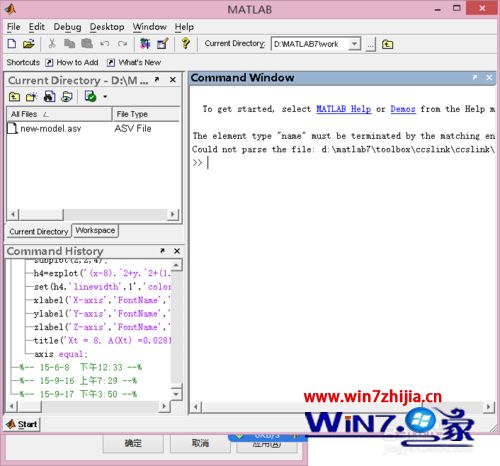Switch to the Current Directory tab
This screenshot has width=500, height=466.
(x=39, y=231)
